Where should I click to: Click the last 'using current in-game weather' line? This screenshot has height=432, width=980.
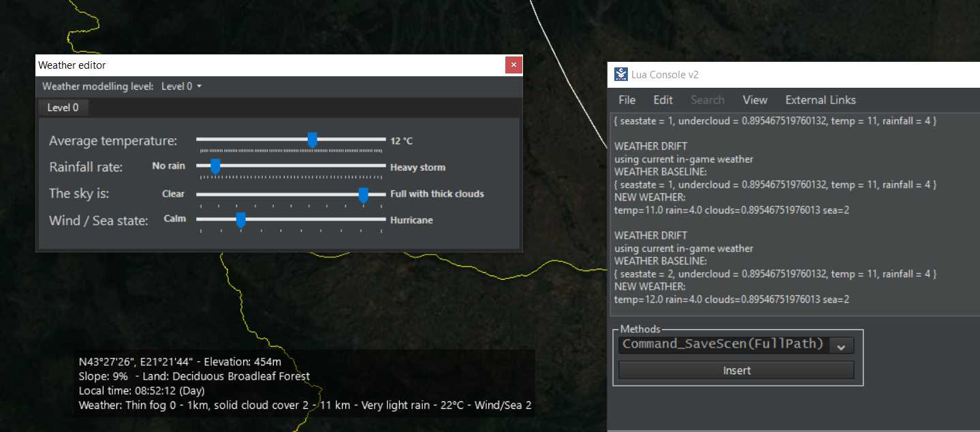tap(684, 248)
